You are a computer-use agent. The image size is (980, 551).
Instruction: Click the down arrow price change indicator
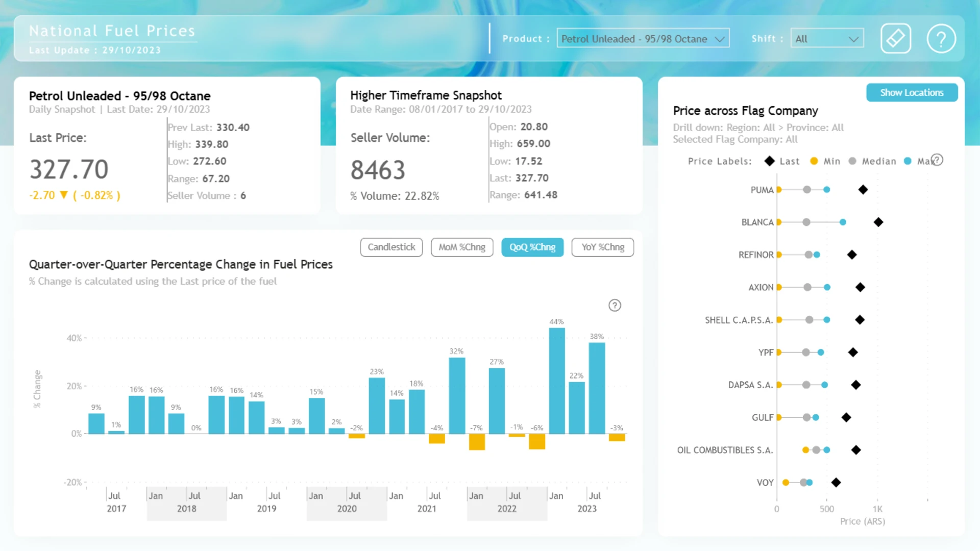pos(64,195)
